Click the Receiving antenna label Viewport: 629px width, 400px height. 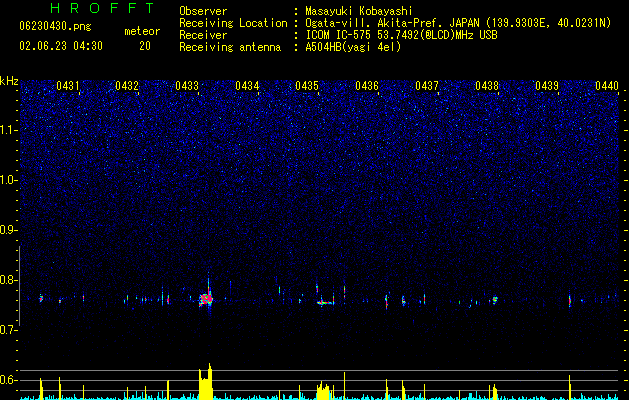230,47
